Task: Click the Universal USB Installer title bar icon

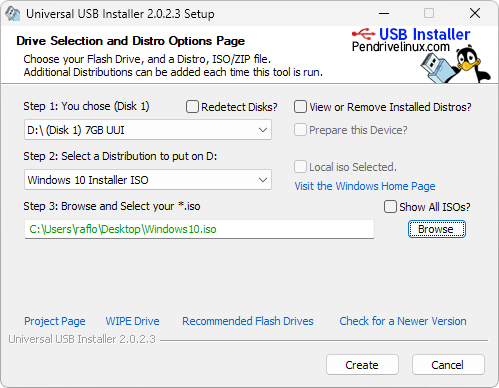Action: coord(13,14)
